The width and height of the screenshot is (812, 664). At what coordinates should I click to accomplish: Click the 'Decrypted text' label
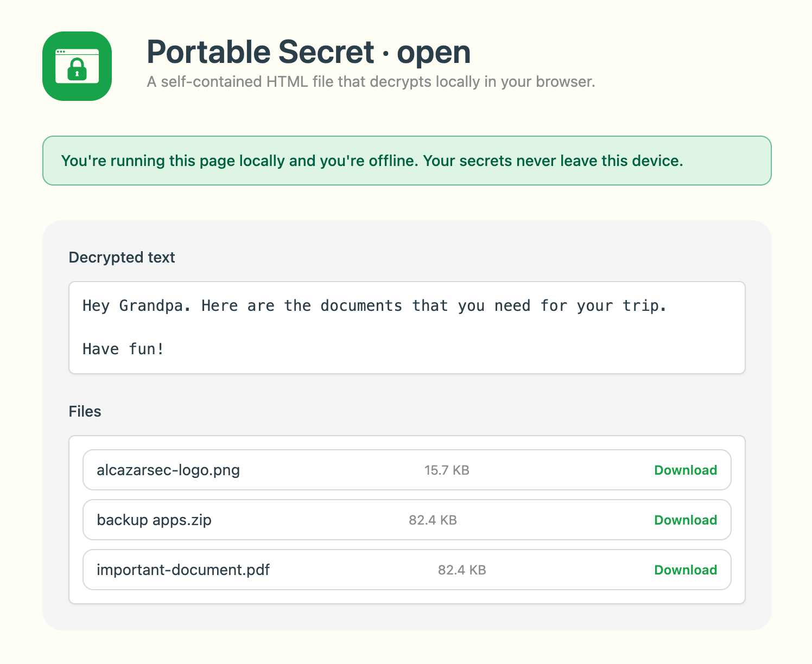pyautogui.click(x=122, y=257)
